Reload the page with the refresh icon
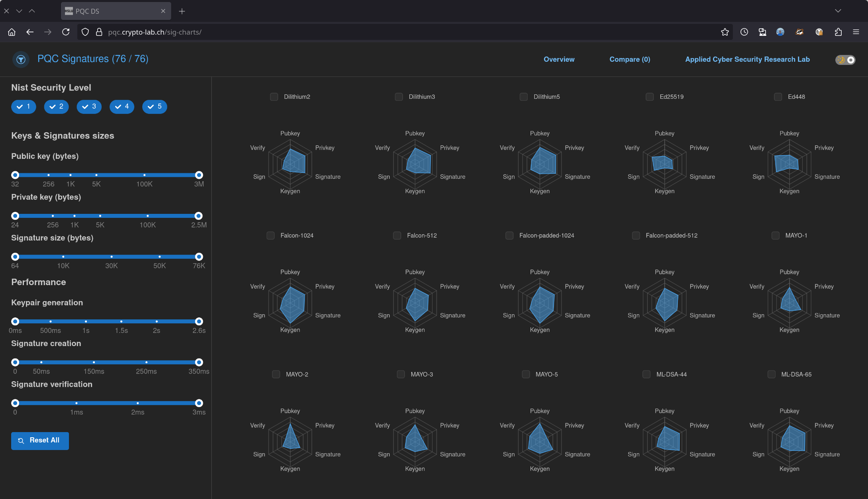The height and width of the screenshot is (499, 868). click(66, 32)
